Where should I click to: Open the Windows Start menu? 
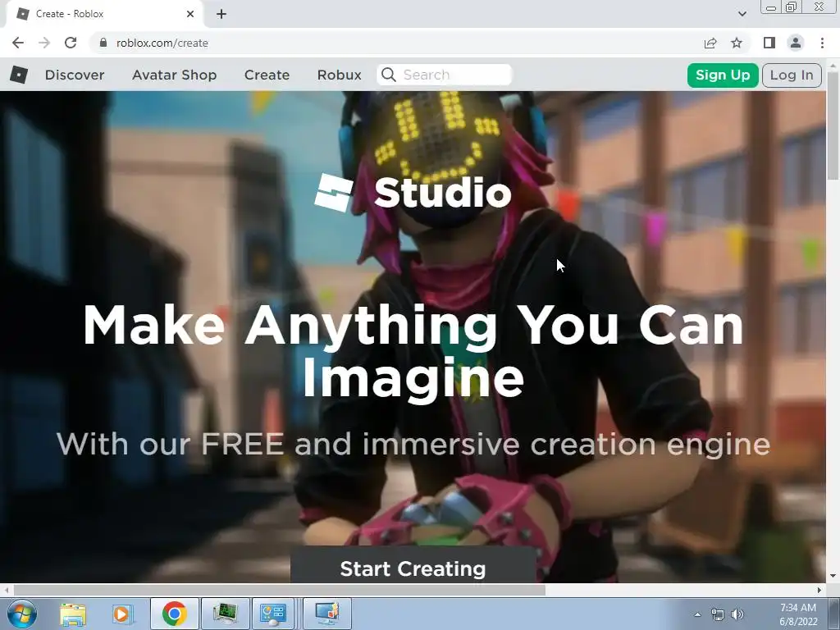(x=22, y=614)
